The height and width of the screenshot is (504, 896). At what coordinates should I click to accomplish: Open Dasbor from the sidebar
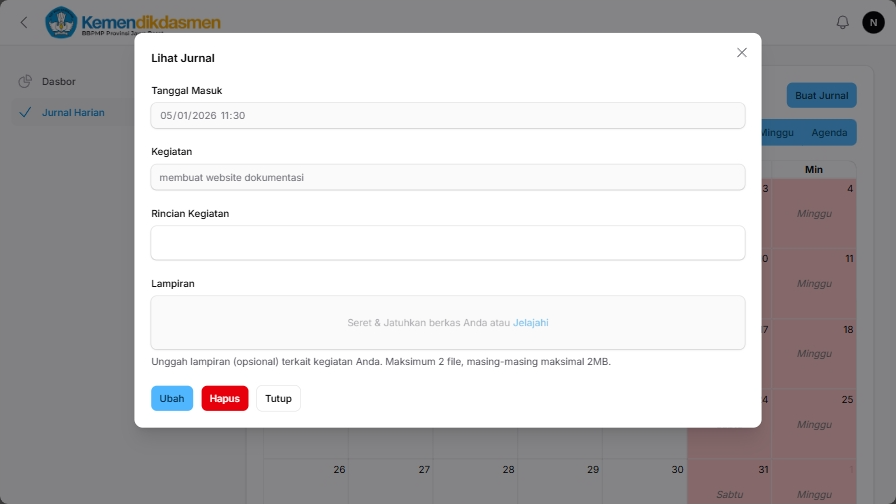click(x=58, y=82)
